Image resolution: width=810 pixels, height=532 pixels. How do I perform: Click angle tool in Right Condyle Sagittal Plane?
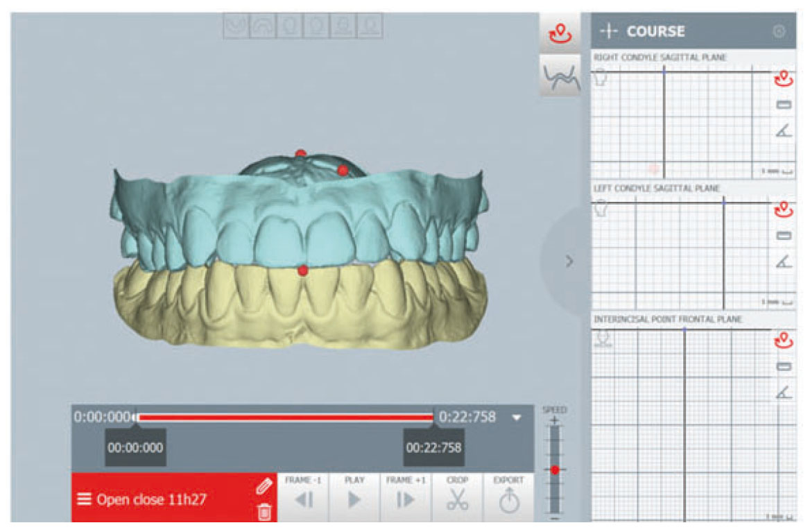(784, 130)
